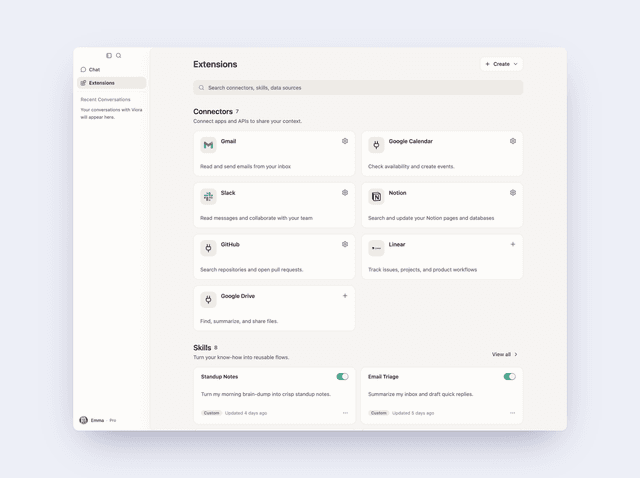Open GitHub connector settings gear

(345, 244)
